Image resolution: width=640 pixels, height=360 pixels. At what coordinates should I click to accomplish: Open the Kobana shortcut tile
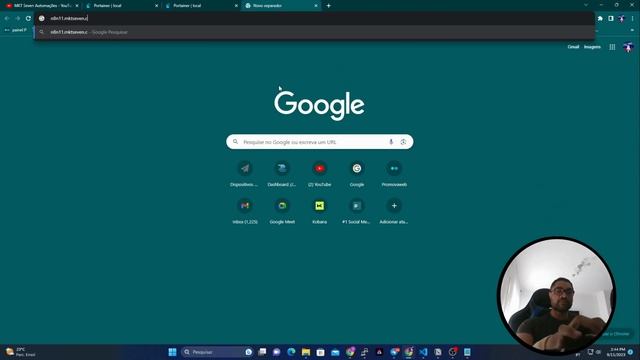tap(320, 211)
